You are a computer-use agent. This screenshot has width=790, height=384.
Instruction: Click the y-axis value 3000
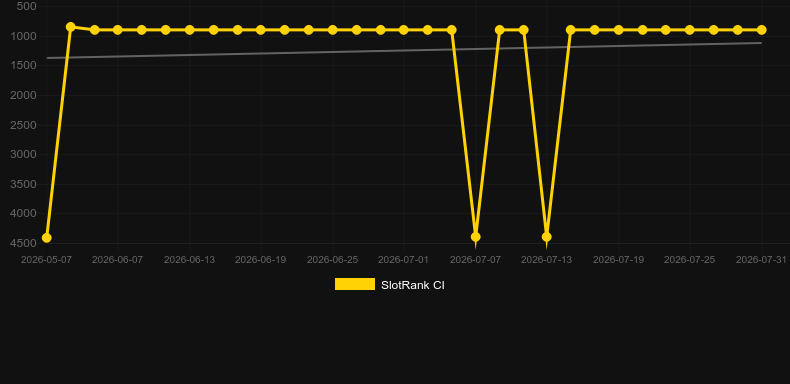(x=23, y=154)
